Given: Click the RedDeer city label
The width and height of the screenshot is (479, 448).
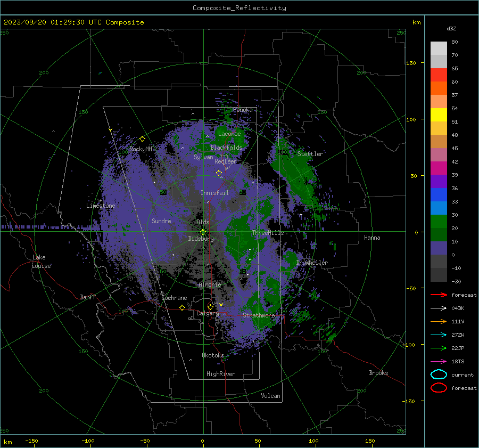Looking at the screenshot, I should pos(226,161).
